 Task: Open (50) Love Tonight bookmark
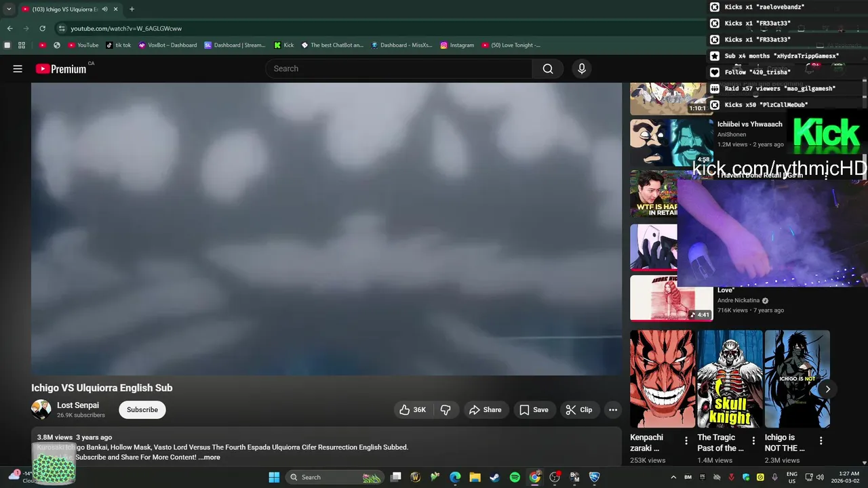pos(511,45)
